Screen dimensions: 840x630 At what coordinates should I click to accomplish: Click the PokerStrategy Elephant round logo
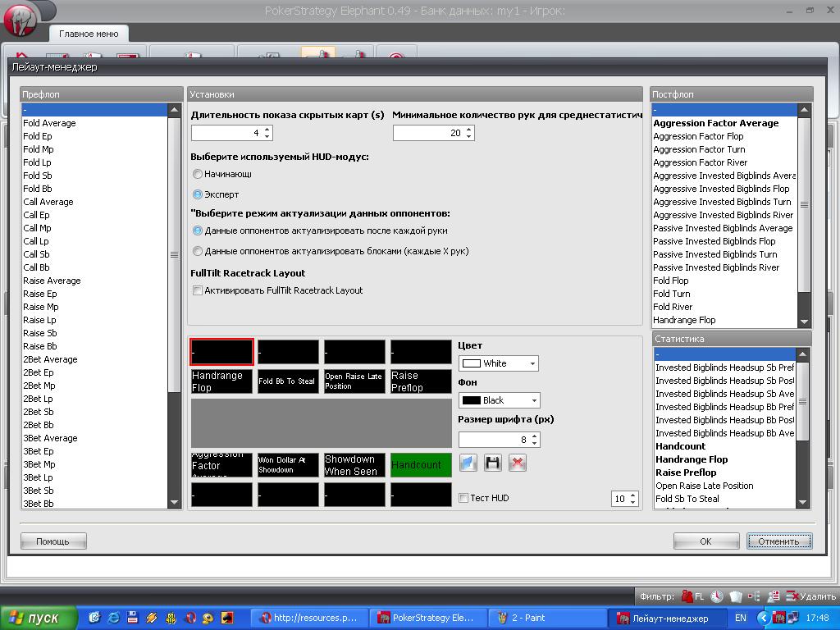(x=20, y=20)
